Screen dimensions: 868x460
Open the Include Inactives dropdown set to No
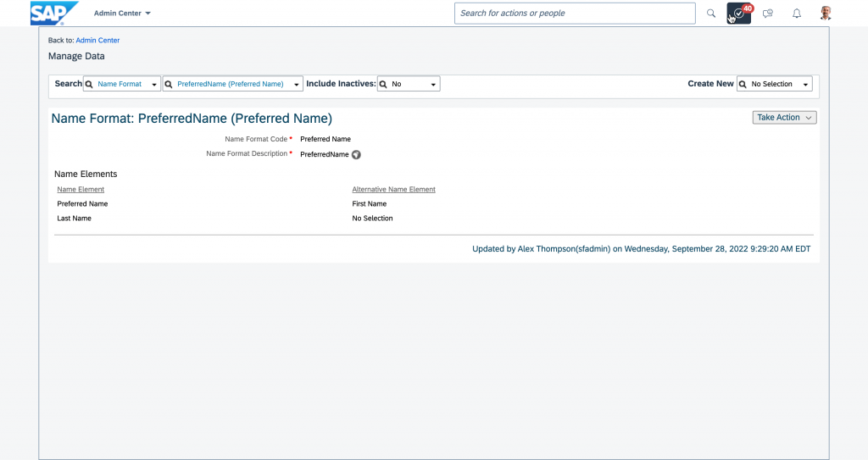(409, 84)
